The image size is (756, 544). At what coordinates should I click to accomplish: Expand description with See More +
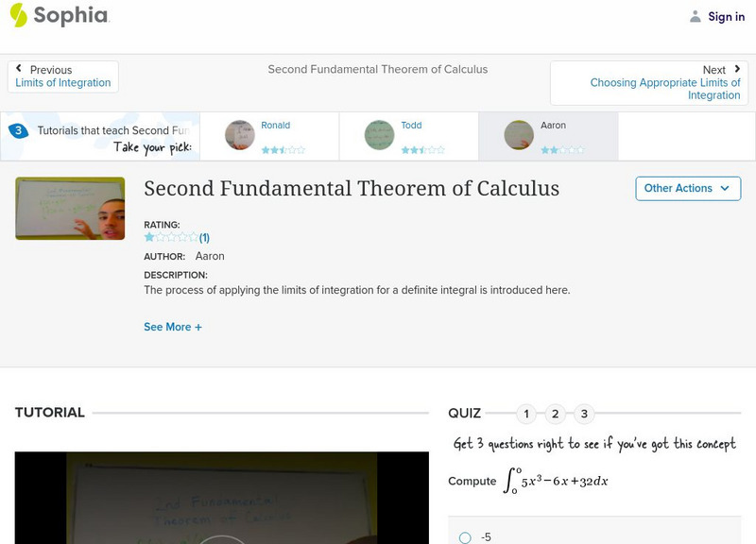coord(173,327)
